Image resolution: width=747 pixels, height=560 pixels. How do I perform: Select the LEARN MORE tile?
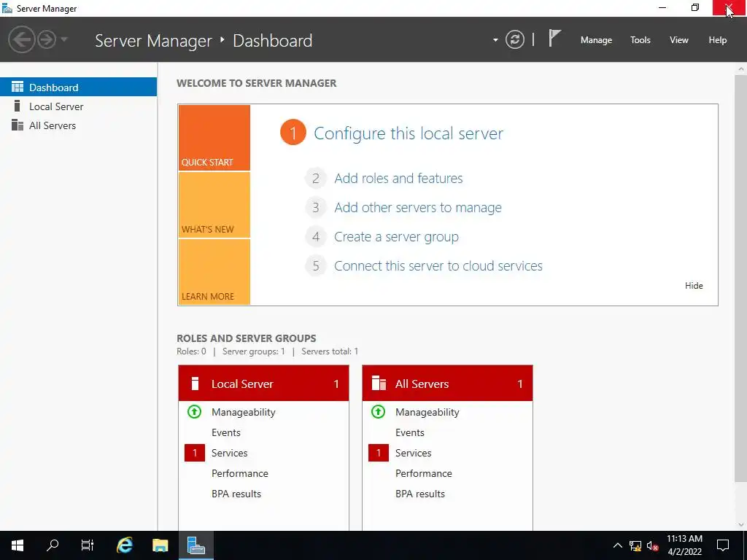pos(214,272)
